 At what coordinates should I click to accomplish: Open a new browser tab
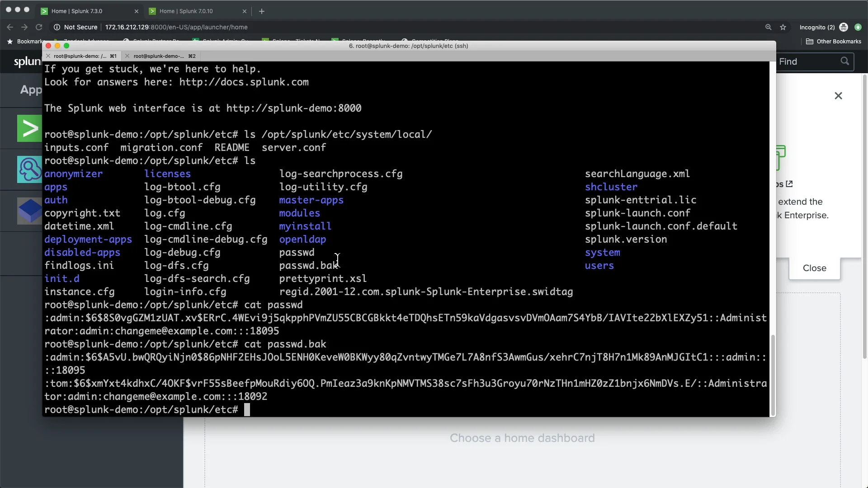(262, 11)
